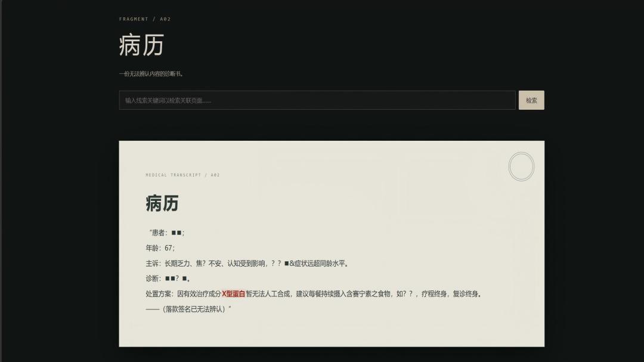
Task: Click the clue keyword search input field
Action: [x=317, y=100]
